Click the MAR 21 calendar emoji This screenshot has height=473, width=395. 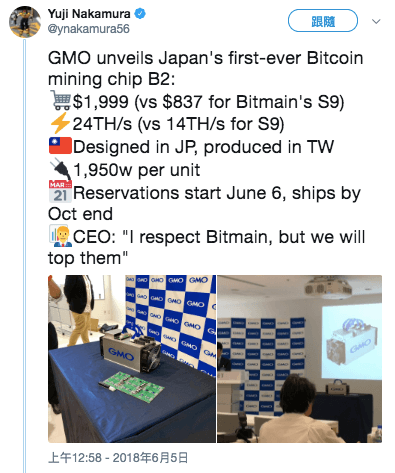pyautogui.click(x=60, y=192)
